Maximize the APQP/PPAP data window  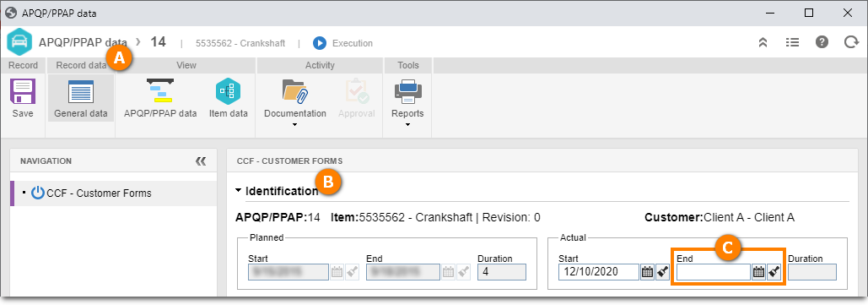(x=809, y=13)
